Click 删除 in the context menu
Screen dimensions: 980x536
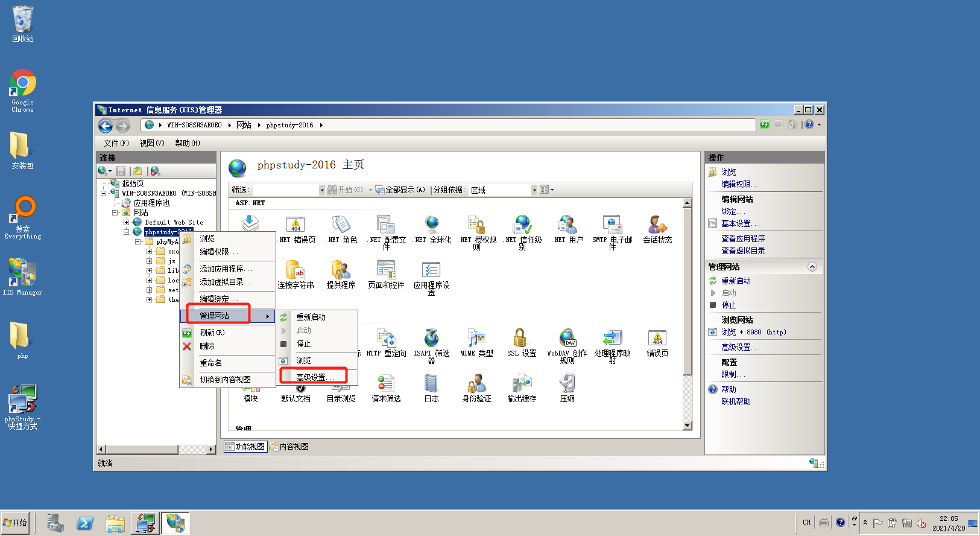click(207, 346)
